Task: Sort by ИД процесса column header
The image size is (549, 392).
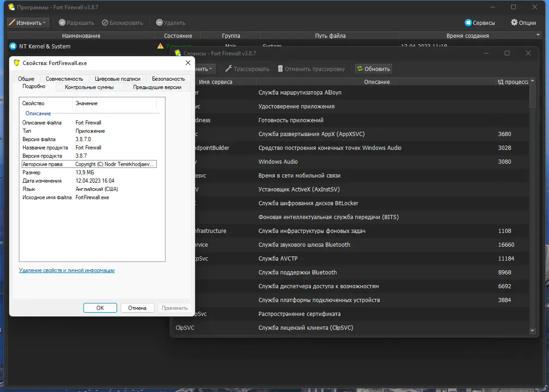Action: [513, 82]
